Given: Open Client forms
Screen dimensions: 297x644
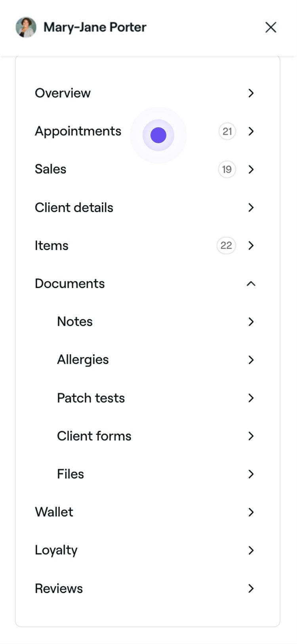Looking at the screenshot, I should [x=251, y=436].
